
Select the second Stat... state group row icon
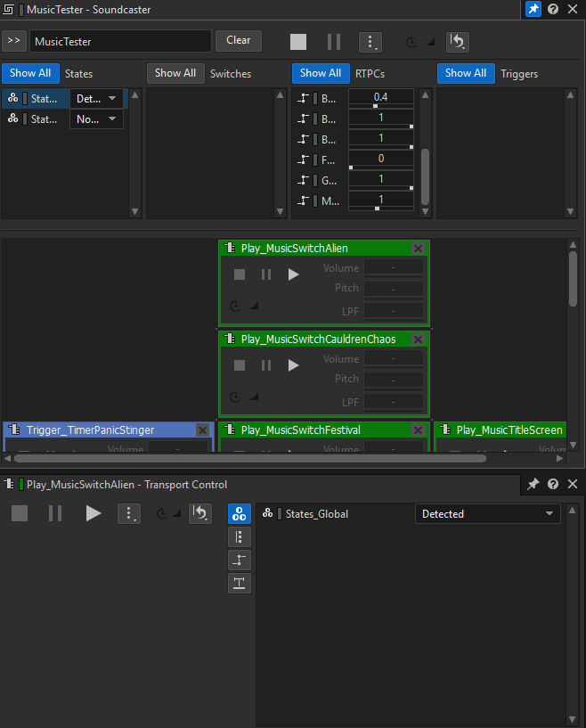tap(13, 119)
